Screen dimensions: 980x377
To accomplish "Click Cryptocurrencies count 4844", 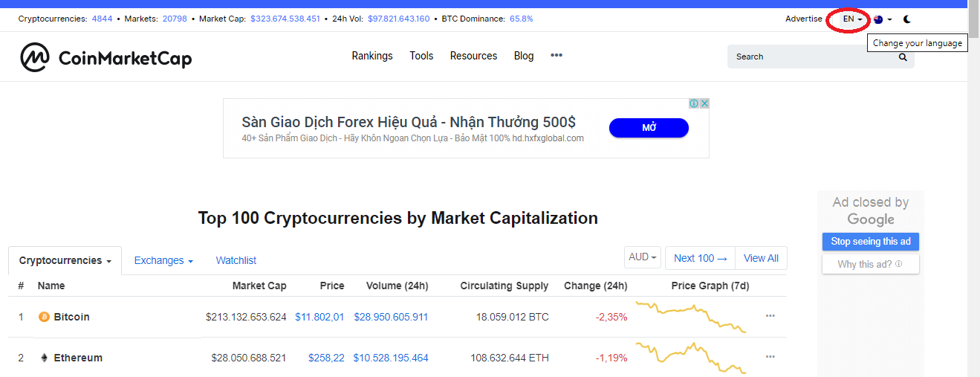I will click(x=102, y=19).
